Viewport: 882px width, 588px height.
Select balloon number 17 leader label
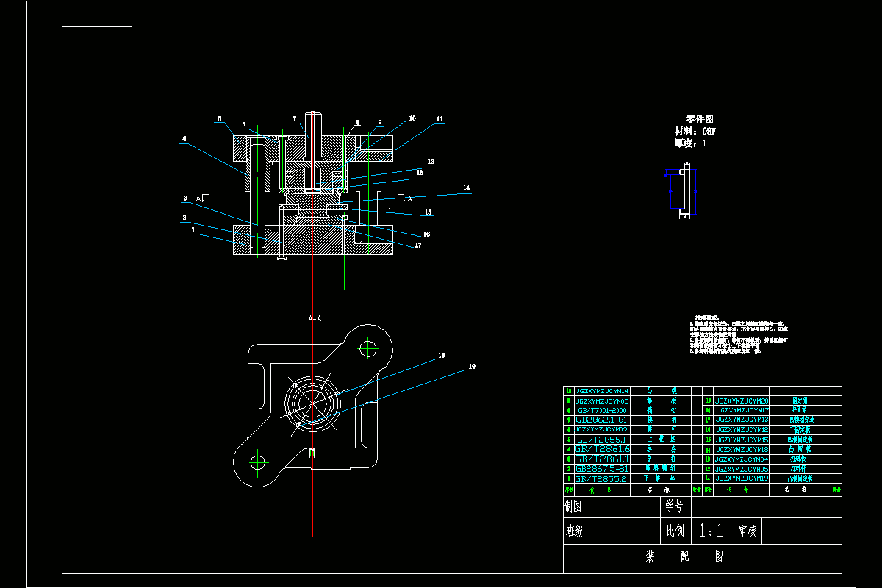tap(418, 245)
